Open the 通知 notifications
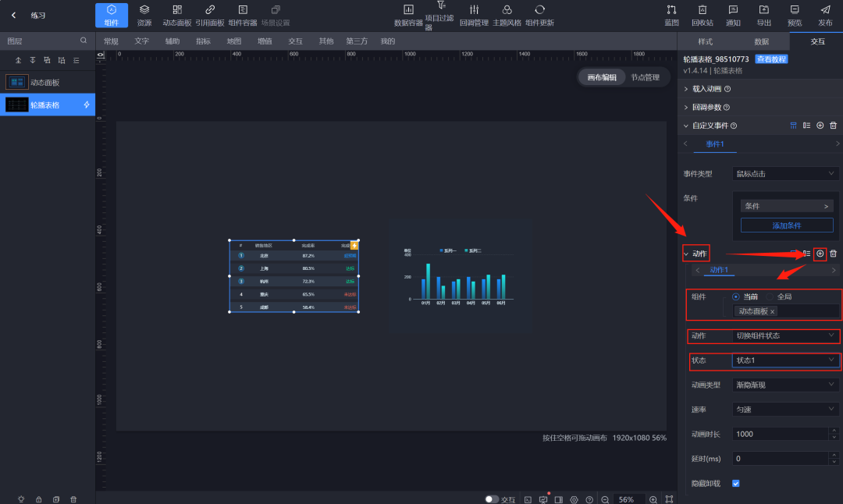This screenshot has height=504, width=843. pyautogui.click(x=733, y=15)
